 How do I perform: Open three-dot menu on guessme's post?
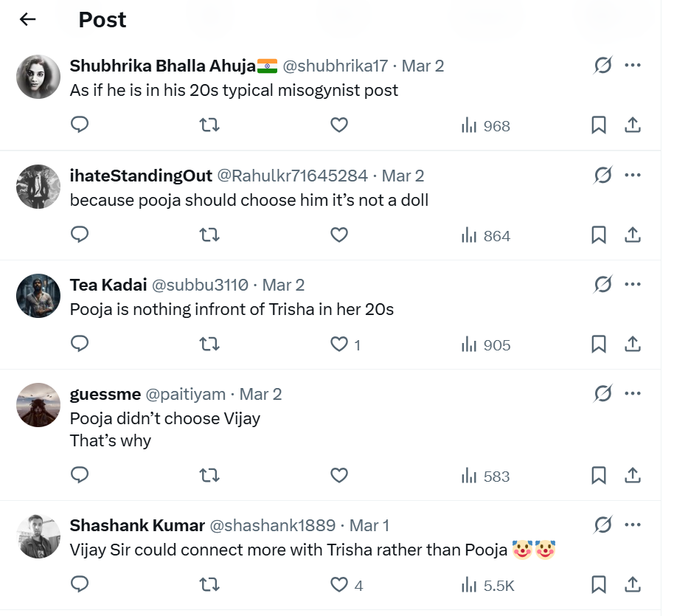(x=633, y=393)
